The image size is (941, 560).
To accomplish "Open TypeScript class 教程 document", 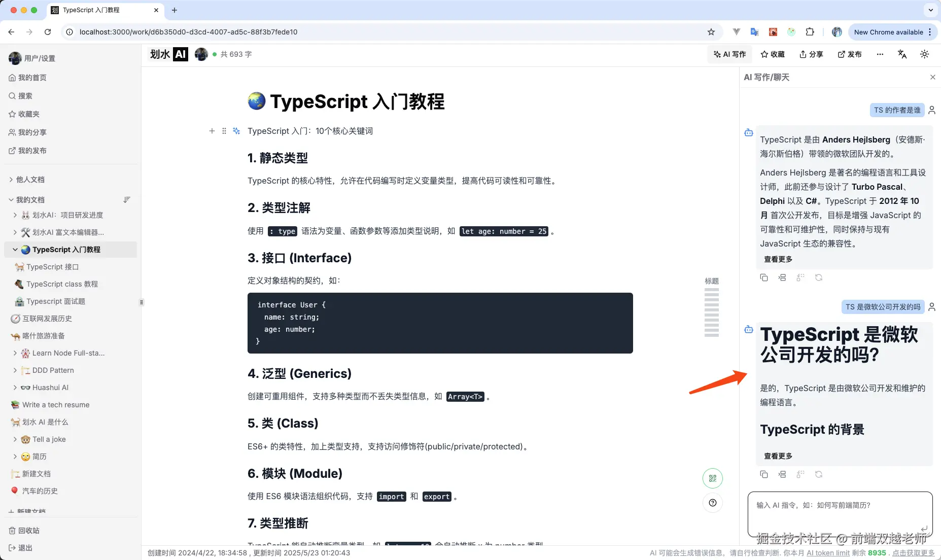I will click(x=62, y=284).
